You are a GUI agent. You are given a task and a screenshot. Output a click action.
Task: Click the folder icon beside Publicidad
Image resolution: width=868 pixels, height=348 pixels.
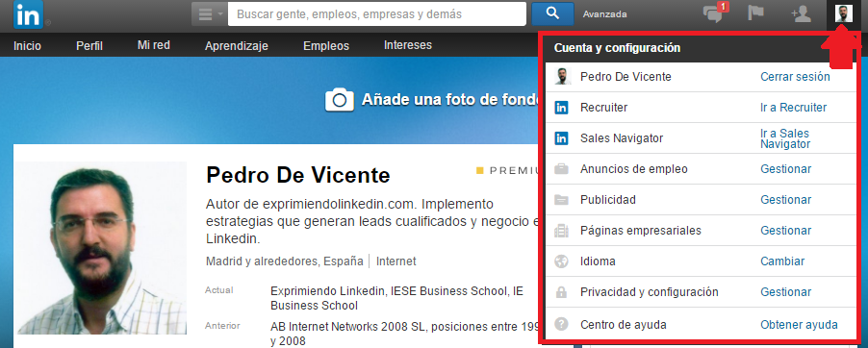pyautogui.click(x=561, y=200)
